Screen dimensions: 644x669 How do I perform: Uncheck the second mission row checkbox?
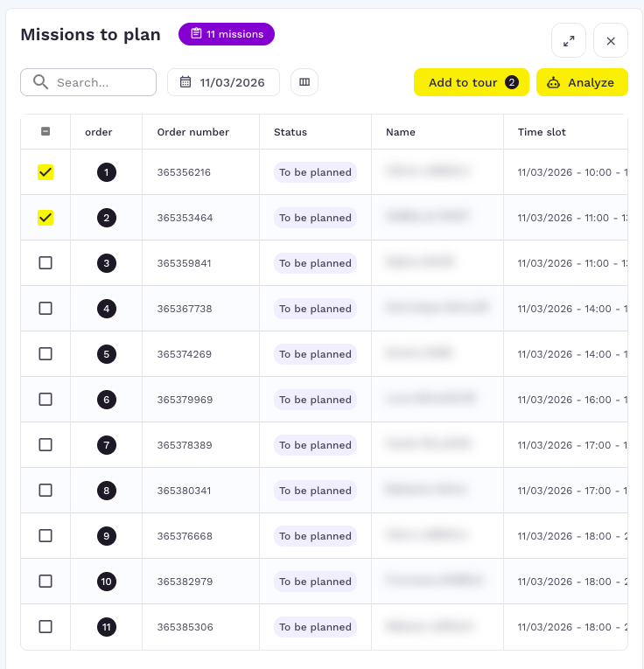coord(45,218)
